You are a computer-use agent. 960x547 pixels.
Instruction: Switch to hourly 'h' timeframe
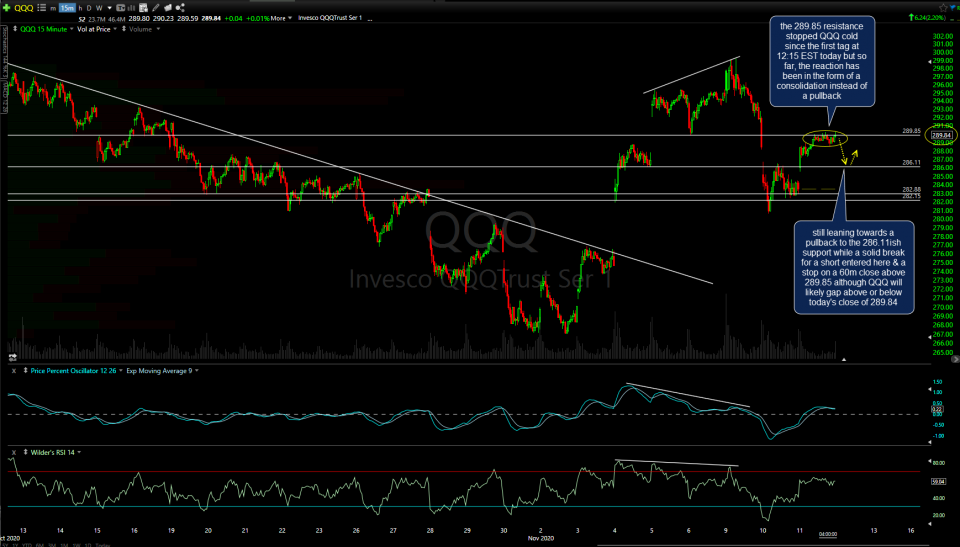80,9
